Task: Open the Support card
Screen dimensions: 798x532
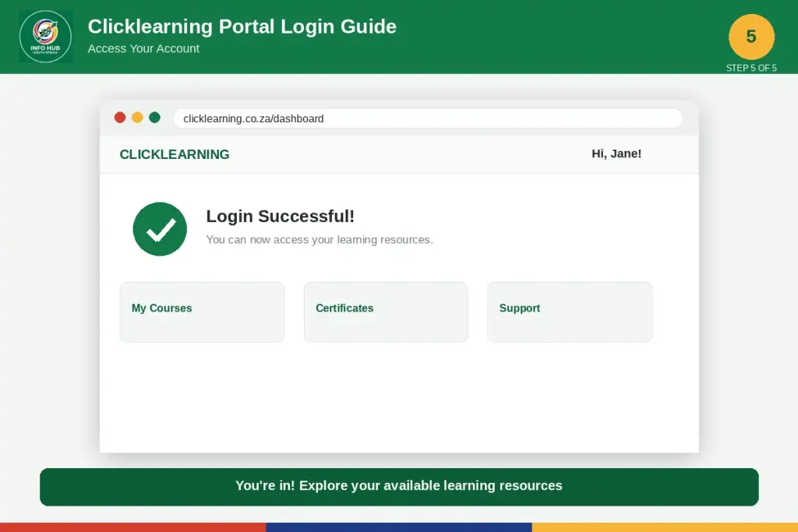Action: coord(570,312)
